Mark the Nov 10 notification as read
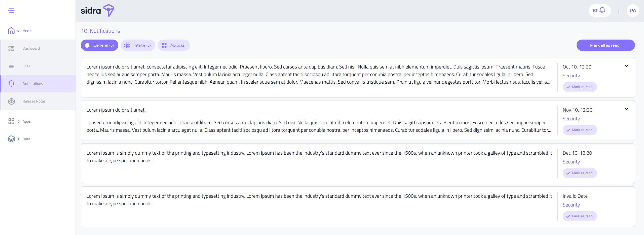Viewport: 644px width, 235px height. point(580,130)
